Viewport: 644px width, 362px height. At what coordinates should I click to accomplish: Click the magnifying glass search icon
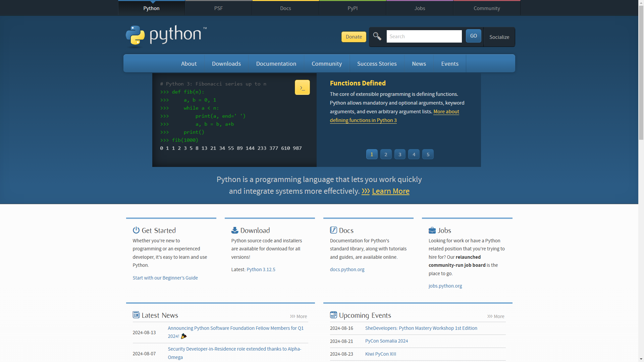coord(377,36)
